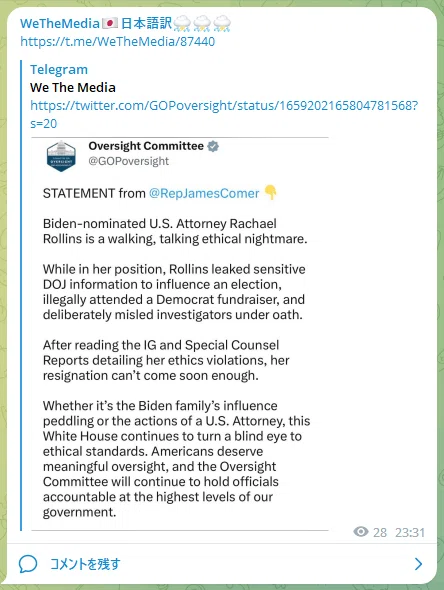
Task: Click the last thunder cloud emoji
Action: [222, 23]
